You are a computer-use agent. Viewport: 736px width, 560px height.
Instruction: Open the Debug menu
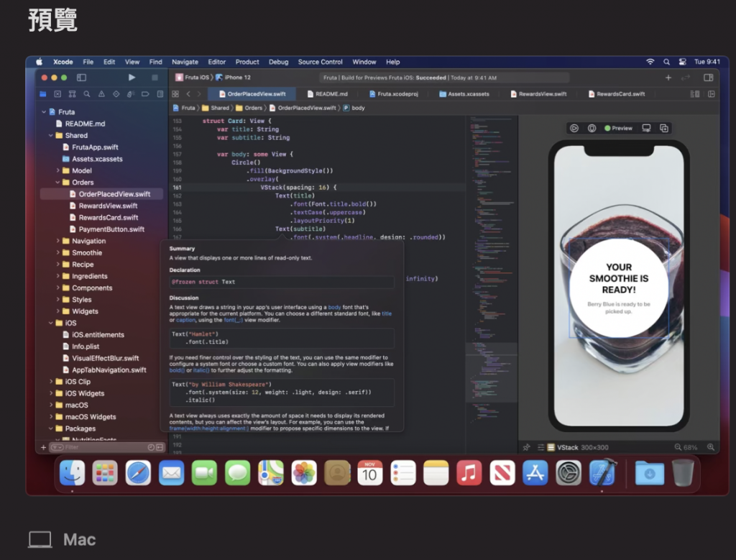278,62
